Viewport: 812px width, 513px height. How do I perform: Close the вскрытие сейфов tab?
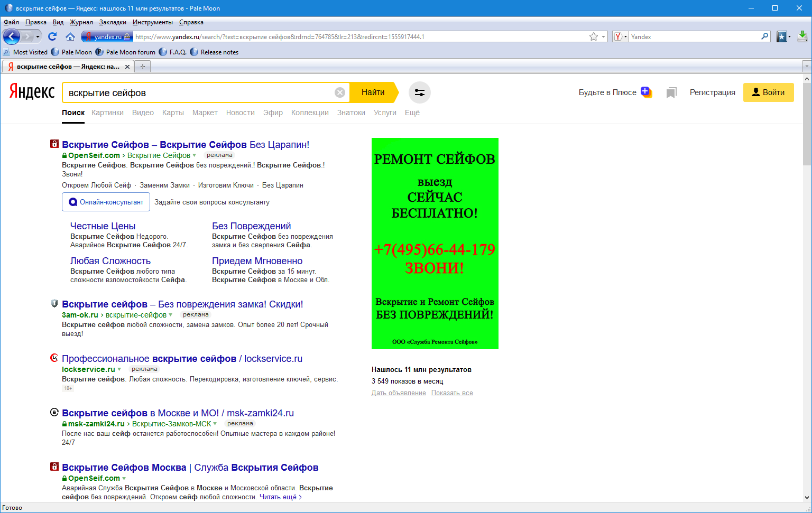(x=127, y=67)
